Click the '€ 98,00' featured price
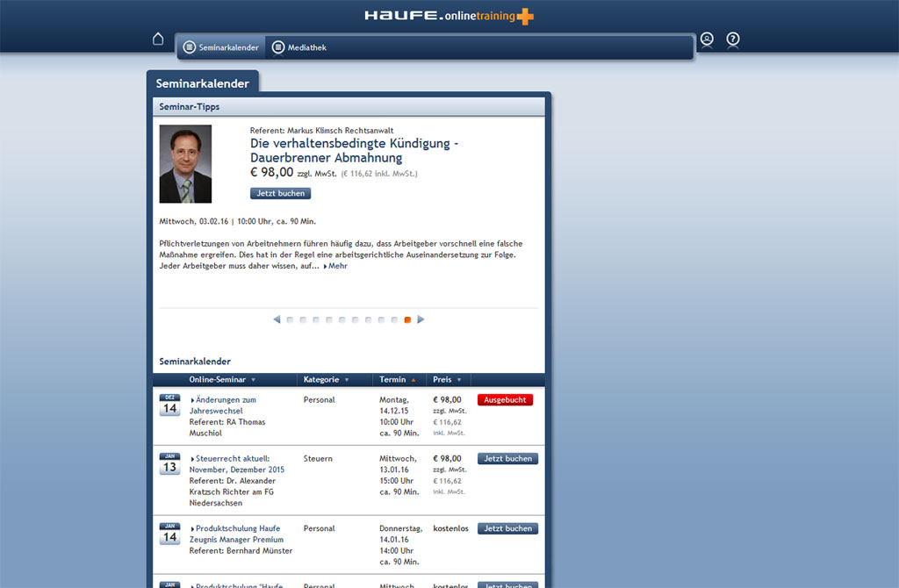Image resolution: width=899 pixels, height=588 pixels. pyautogui.click(x=272, y=172)
